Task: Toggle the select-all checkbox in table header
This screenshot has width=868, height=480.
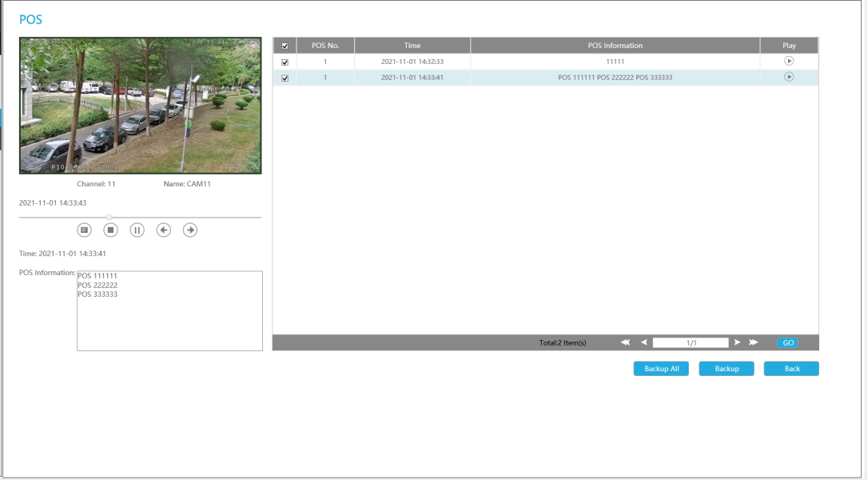Action: (285, 46)
